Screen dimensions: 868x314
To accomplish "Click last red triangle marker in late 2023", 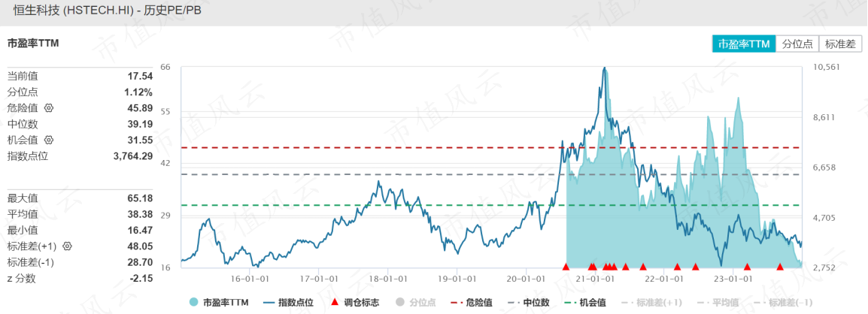I will [x=780, y=267].
